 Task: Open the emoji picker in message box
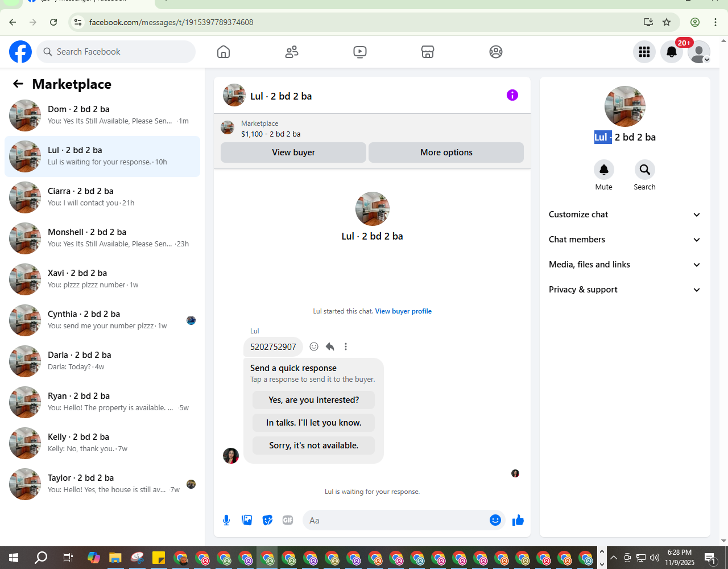pos(495,520)
